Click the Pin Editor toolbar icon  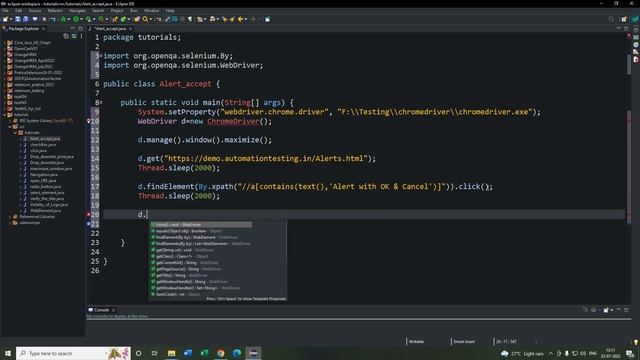(267, 19)
